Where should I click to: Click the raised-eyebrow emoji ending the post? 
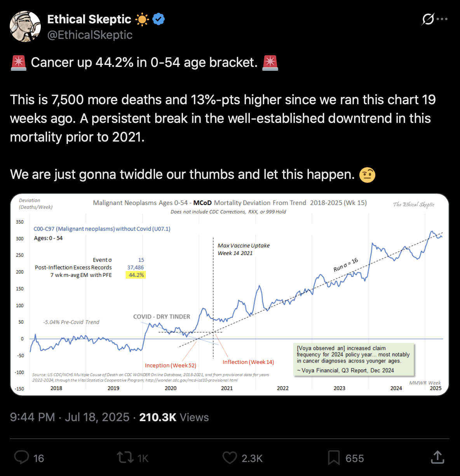coord(367,175)
